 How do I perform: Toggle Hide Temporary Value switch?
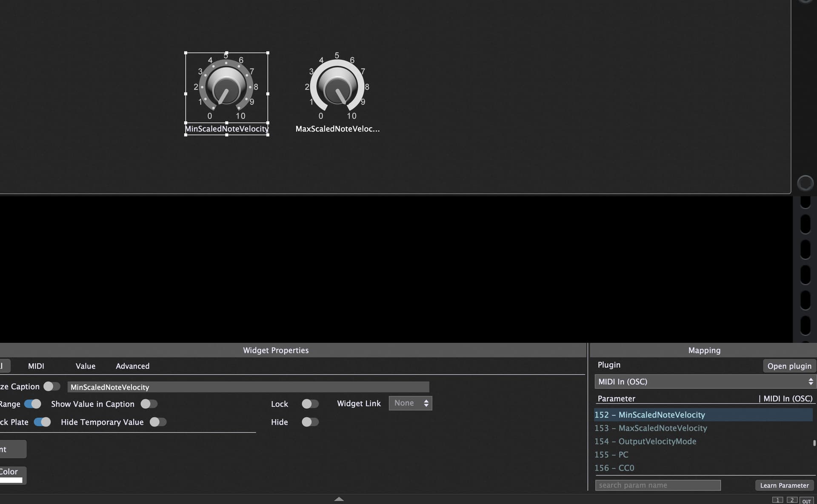pos(158,422)
